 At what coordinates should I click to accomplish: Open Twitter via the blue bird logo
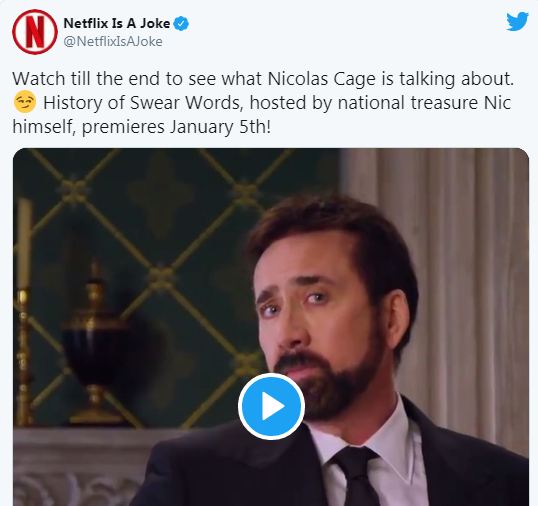[x=517, y=21]
